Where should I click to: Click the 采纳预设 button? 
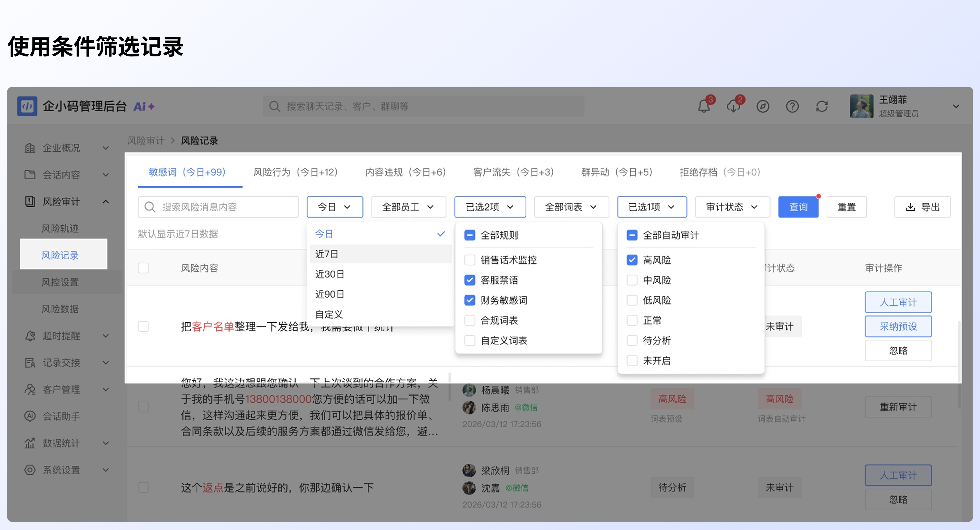point(898,327)
